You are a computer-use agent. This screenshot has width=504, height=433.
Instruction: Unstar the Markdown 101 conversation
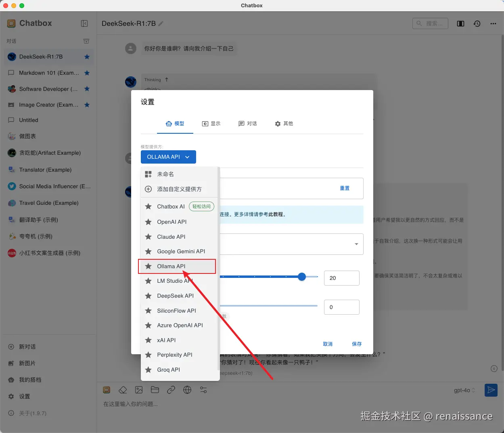click(x=87, y=73)
